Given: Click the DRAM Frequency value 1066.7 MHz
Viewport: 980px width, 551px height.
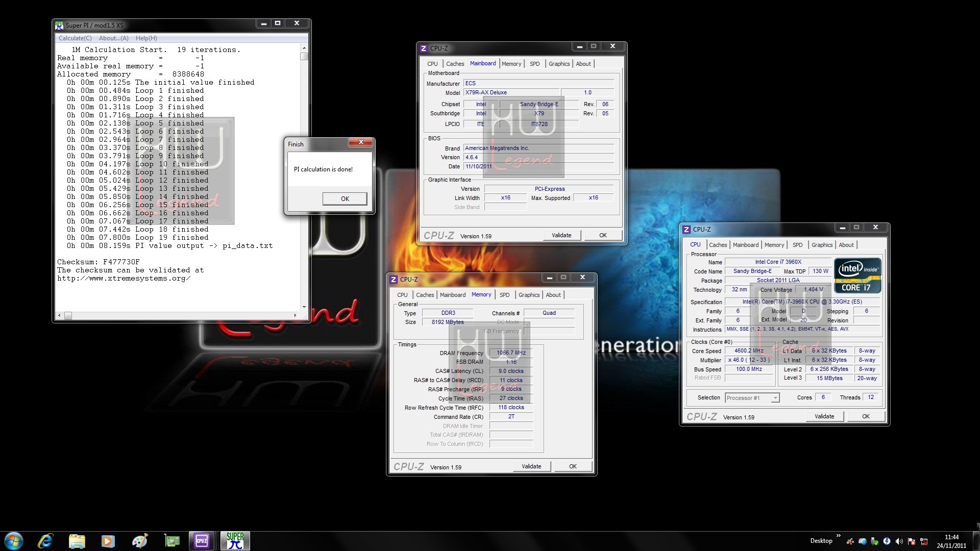Looking at the screenshot, I should (x=511, y=353).
